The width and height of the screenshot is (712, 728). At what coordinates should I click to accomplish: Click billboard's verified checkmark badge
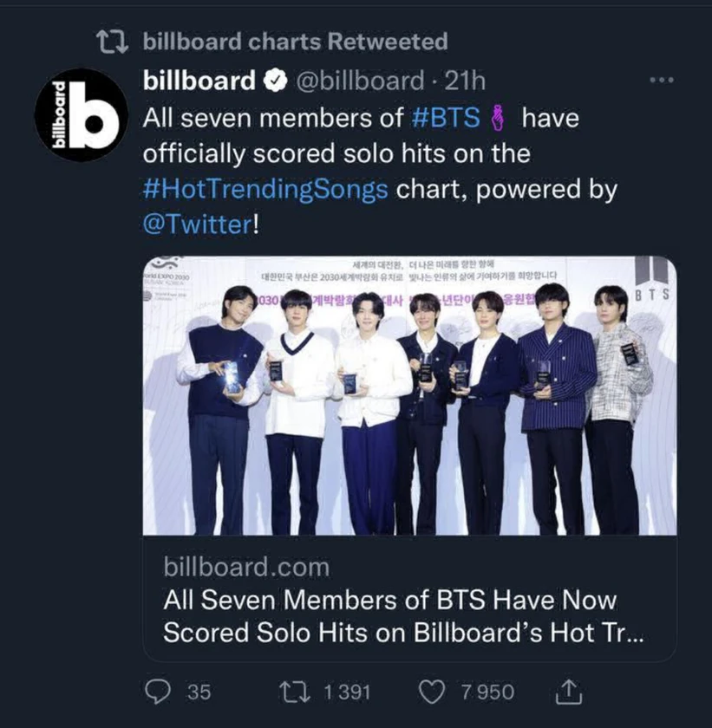(276, 81)
